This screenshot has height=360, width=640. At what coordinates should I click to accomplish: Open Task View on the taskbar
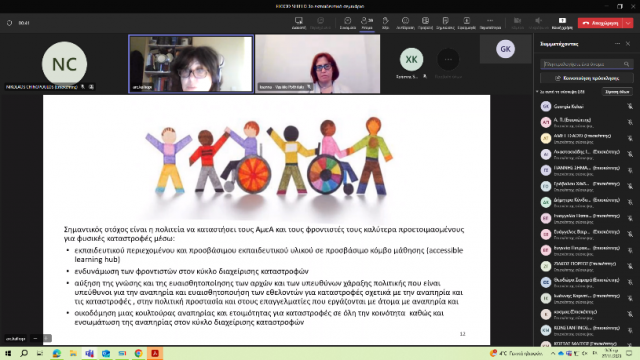(40, 353)
